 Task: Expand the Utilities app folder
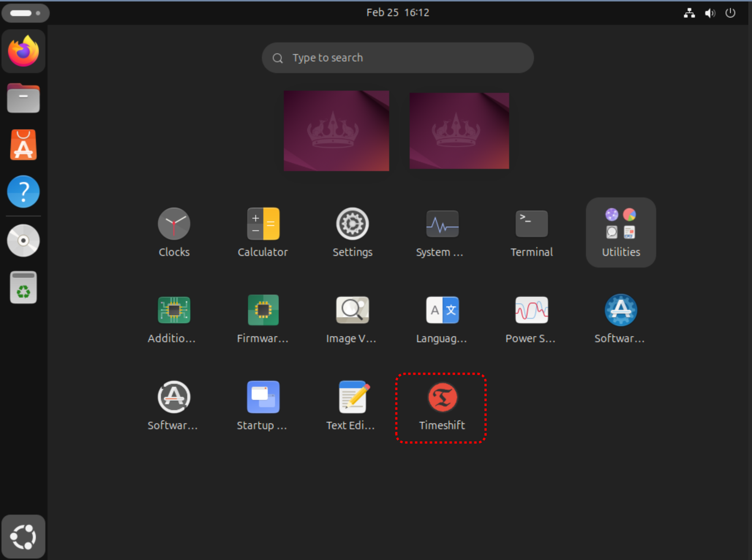[621, 232]
